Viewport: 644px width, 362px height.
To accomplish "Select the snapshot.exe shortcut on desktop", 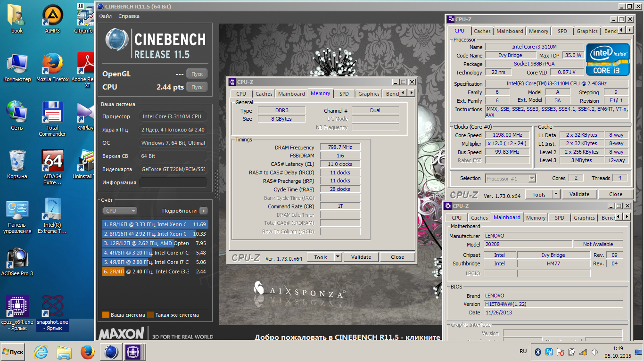I will coord(53,313).
